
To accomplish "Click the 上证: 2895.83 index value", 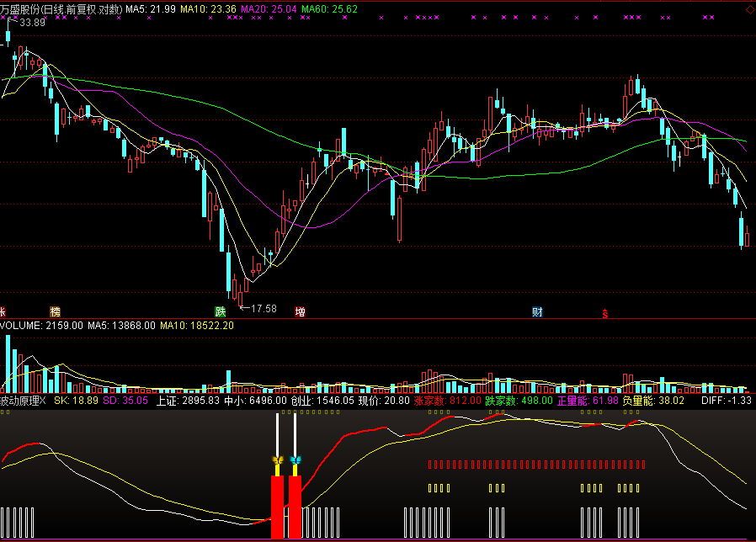I will pos(188,401).
